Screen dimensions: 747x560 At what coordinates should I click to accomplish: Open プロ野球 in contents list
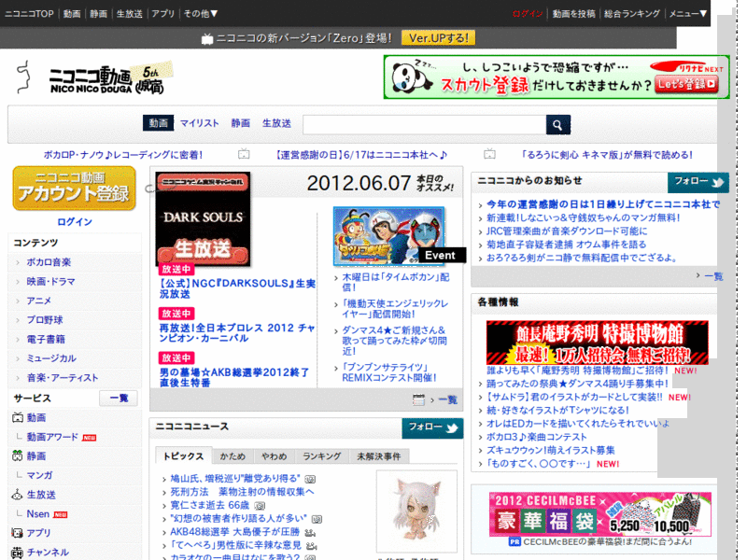coord(45,319)
